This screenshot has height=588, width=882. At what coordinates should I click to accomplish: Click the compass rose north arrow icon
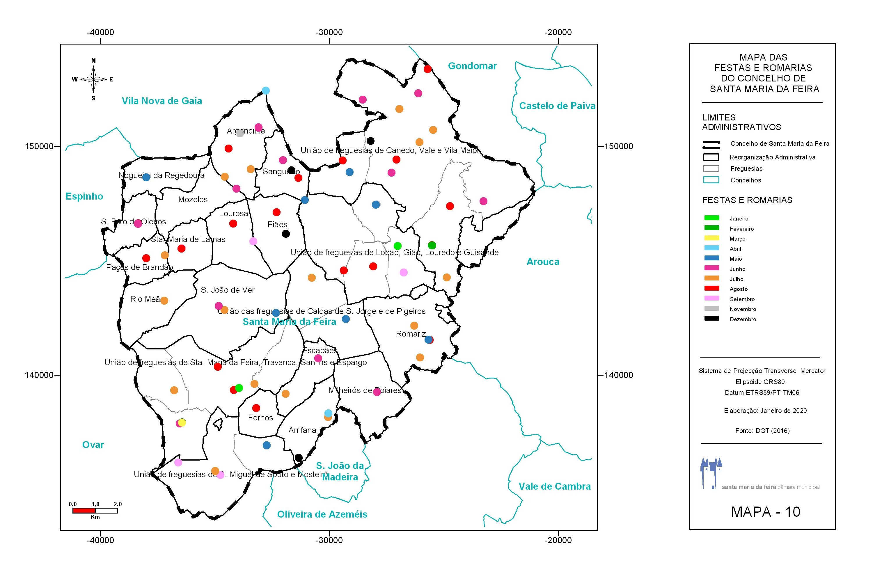93,79
